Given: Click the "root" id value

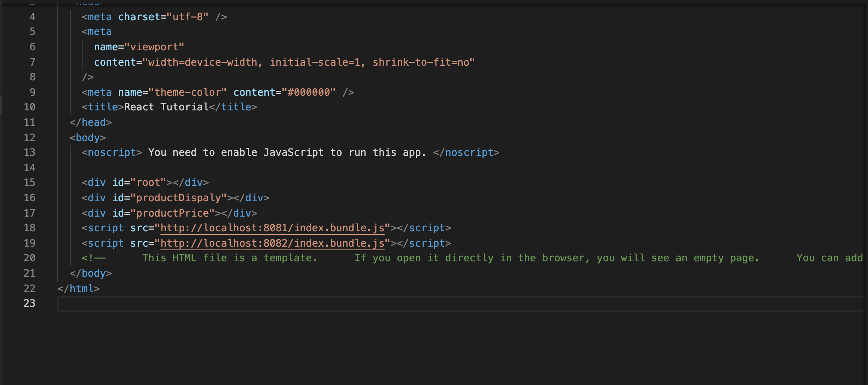Looking at the screenshot, I should pyautogui.click(x=148, y=182).
